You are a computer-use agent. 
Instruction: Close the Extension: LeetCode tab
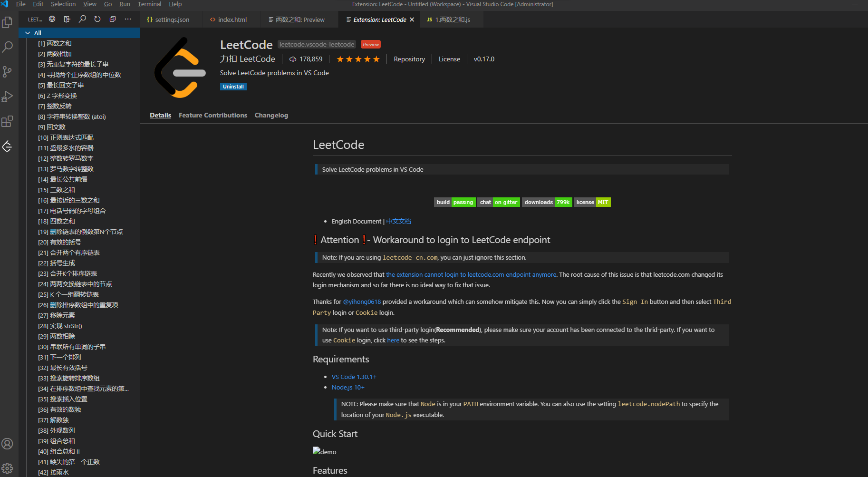pos(412,19)
